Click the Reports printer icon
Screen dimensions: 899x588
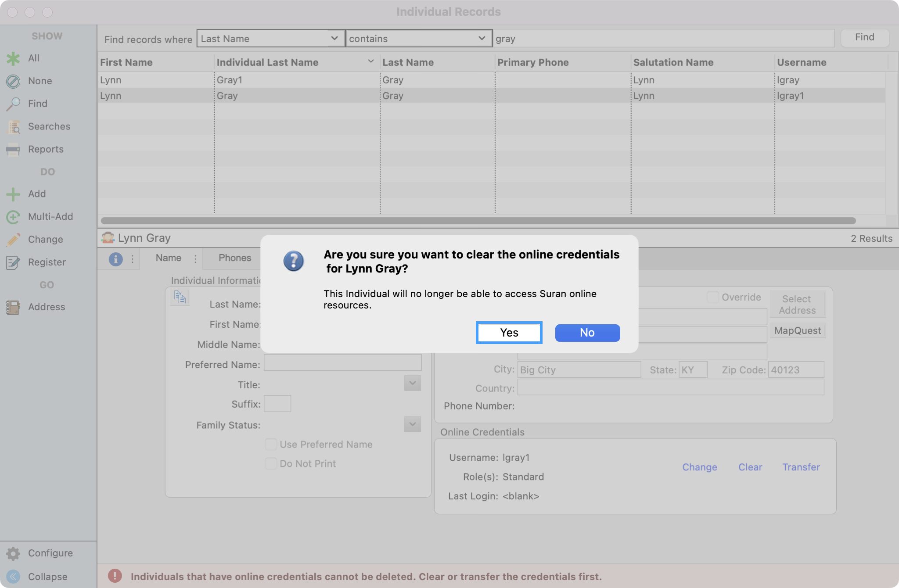pyautogui.click(x=13, y=150)
